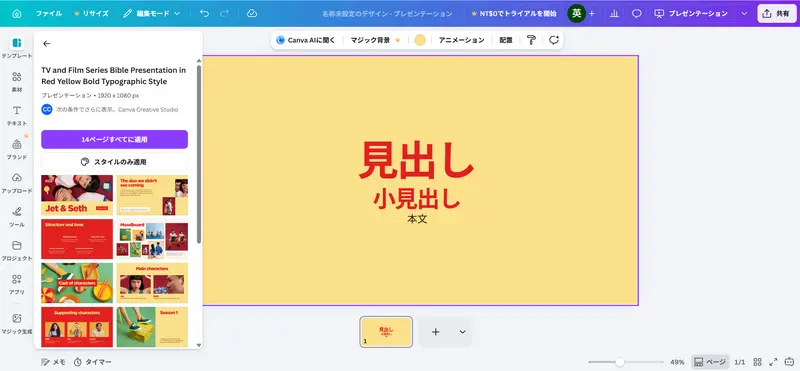Open the comments speech bubble
The width and height of the screenshot is (800, 371).
(637, 14)
